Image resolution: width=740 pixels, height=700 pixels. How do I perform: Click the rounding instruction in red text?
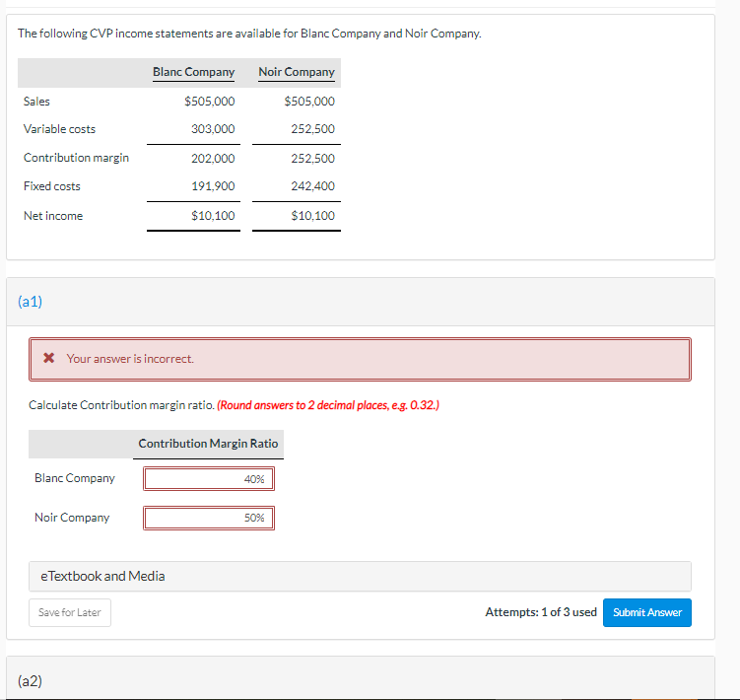pyautogui.click(x=328, y=405)
